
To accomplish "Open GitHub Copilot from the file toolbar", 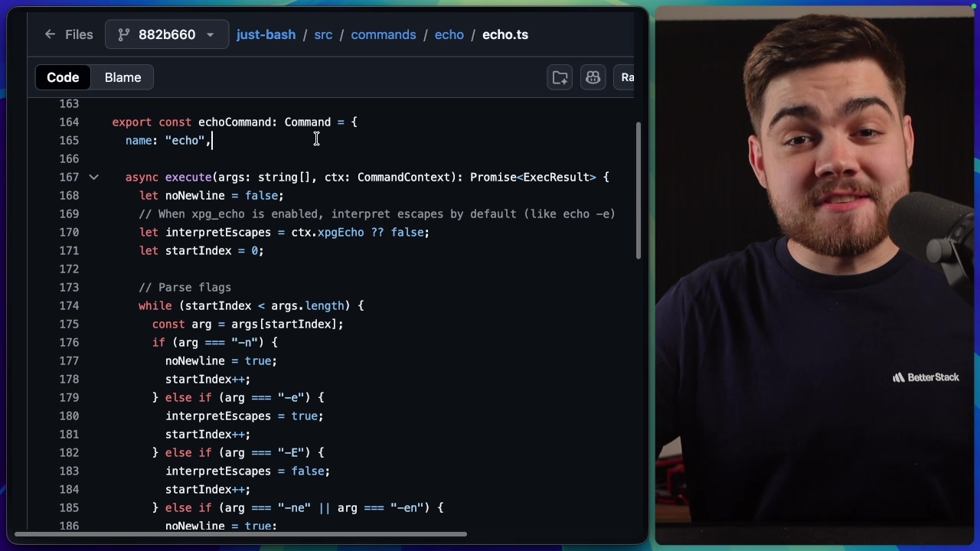I will (593, 77).
